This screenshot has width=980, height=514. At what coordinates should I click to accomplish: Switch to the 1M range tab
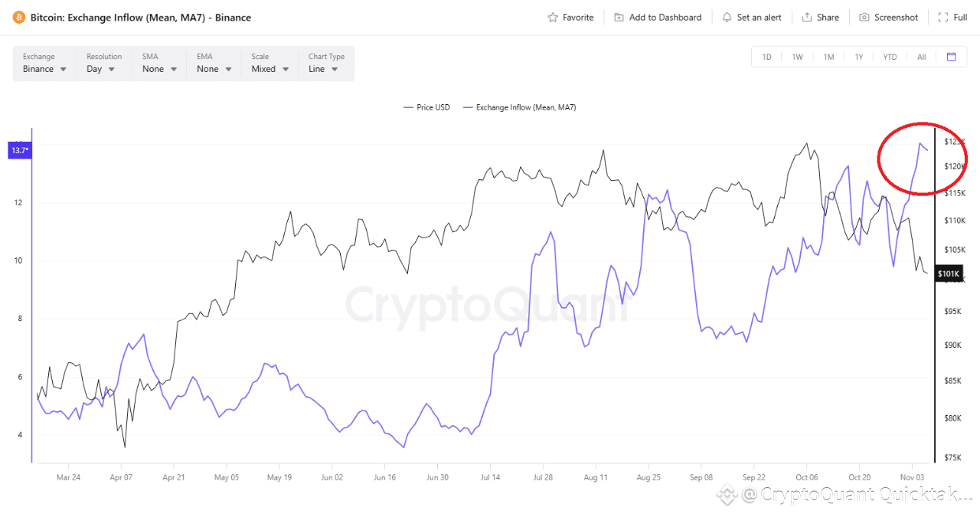pyautogui.click(x=828, y=57)
